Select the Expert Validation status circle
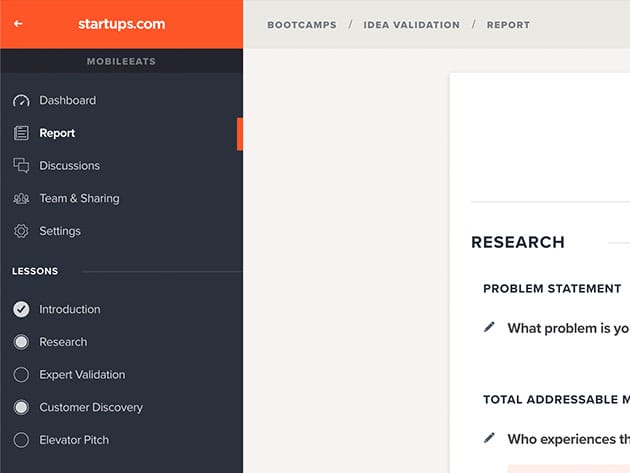 coord(21,375)
